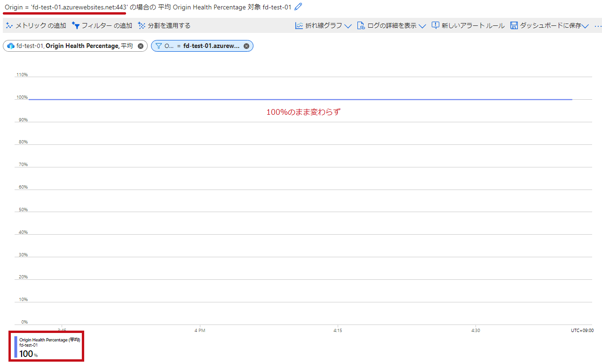Viewport: 602px width, 364px height.
Task: Click the 0% y-axis label
Action: tap(24, 322)
